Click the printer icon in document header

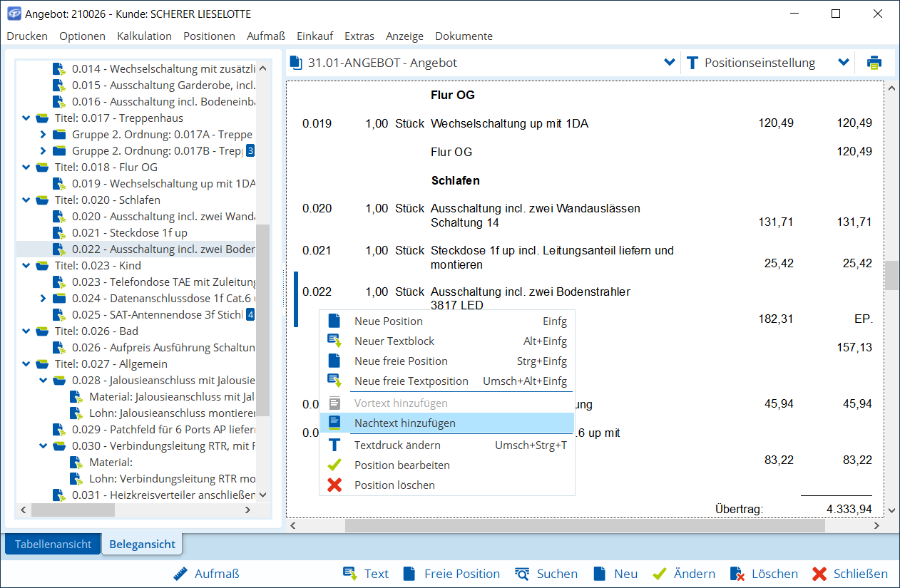pos(874,63)
